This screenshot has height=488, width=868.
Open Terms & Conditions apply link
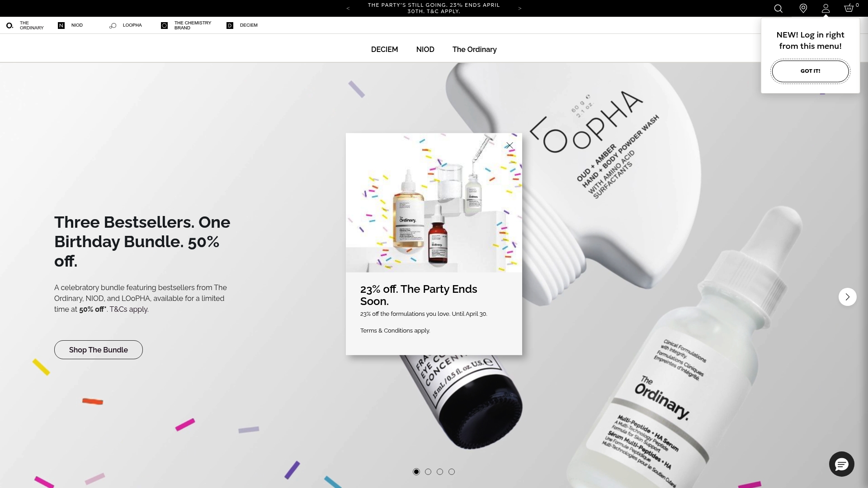point(395,331)
